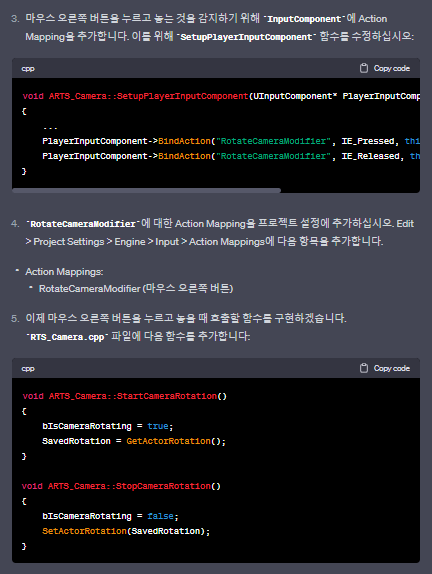Screen dimensions: 432x574
Task: Click the 'bIsCameraRotating = false;' line
Action: 110,516
